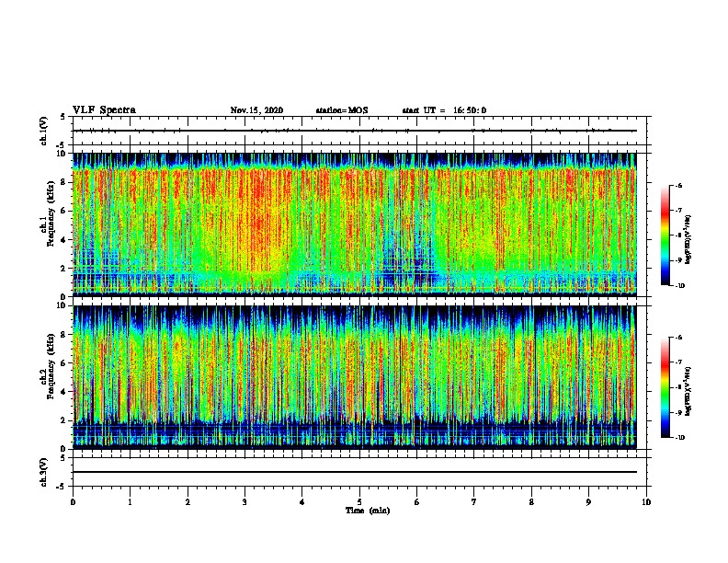Click the "-10" label on ch.2 color bar
Image resolution: width=728 pixels, height=563 pixels.
coord(679,438)
